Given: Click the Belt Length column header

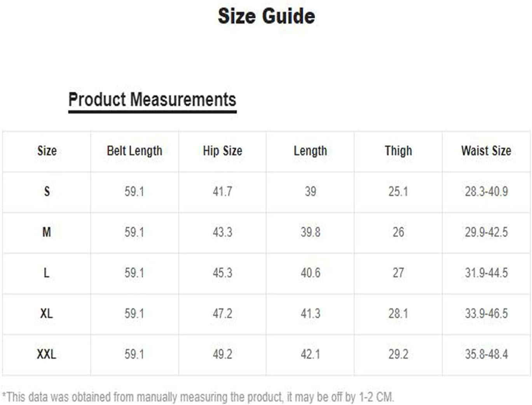Looking at the screenshot, I should [134, 151].
